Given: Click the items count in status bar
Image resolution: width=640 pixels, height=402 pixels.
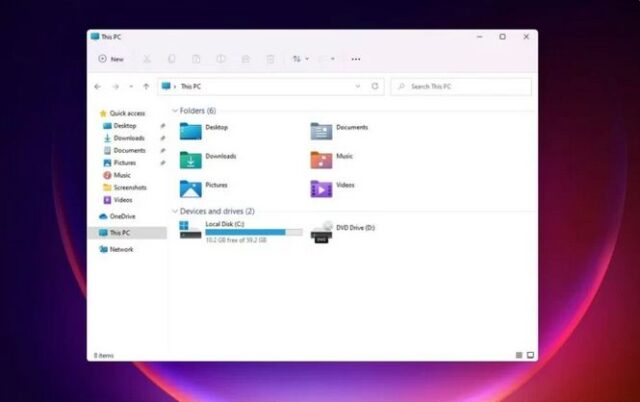Looking at the screenshot, I should pyautogui.click(x=104, y=355).
